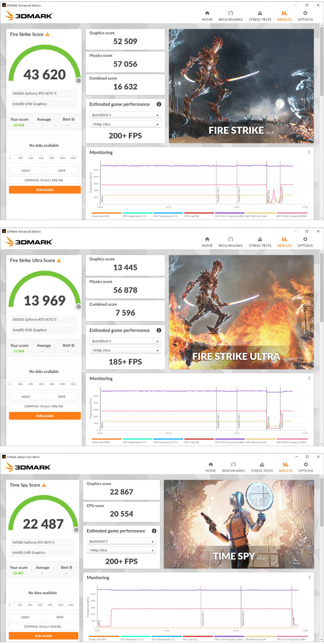This screenshot has width=324, height=644.
Task: Click RUN AGAIN in Fire Strike window
Action: (44, 189)
